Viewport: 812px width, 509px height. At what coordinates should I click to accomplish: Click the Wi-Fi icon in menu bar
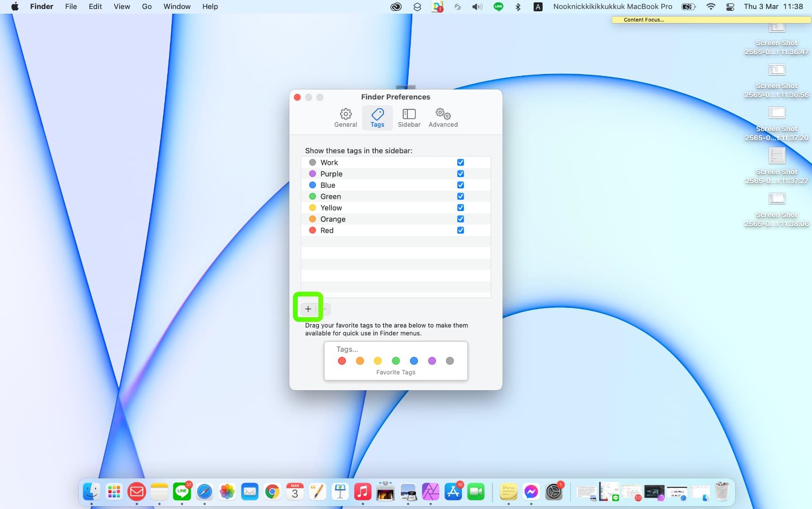(x=711, y=7)
